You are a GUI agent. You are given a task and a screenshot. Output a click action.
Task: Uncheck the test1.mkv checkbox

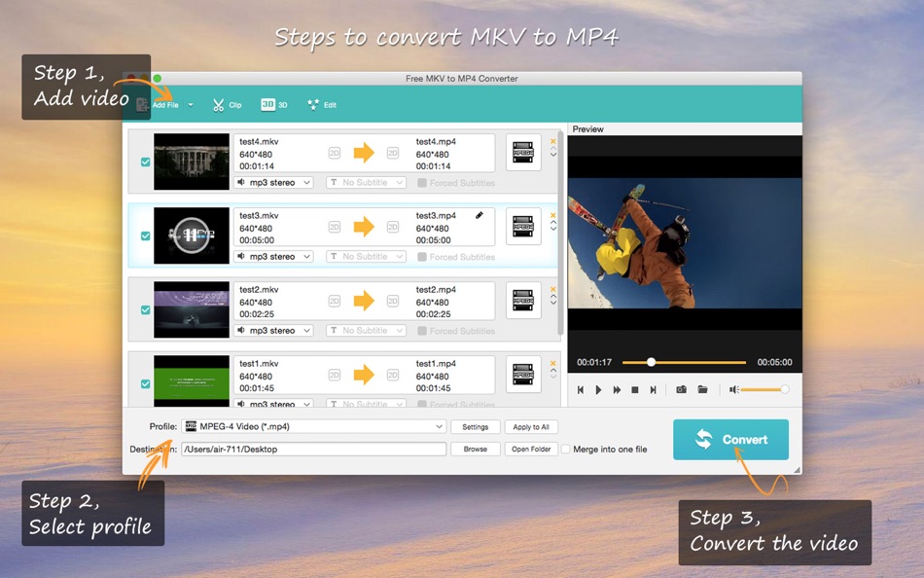[x=146, y=384]
